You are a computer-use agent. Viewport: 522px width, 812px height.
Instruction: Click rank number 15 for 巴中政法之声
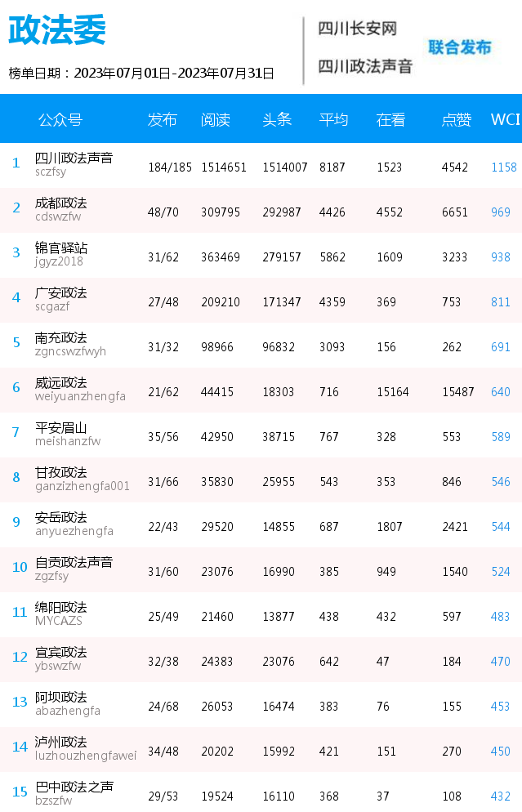tap(20, 792)
